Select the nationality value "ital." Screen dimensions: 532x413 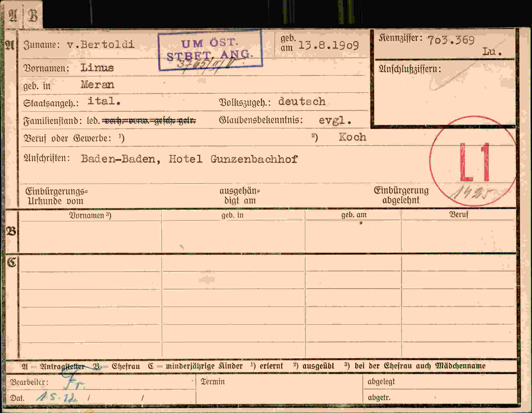pyautogui.click(x=104, y=101)
